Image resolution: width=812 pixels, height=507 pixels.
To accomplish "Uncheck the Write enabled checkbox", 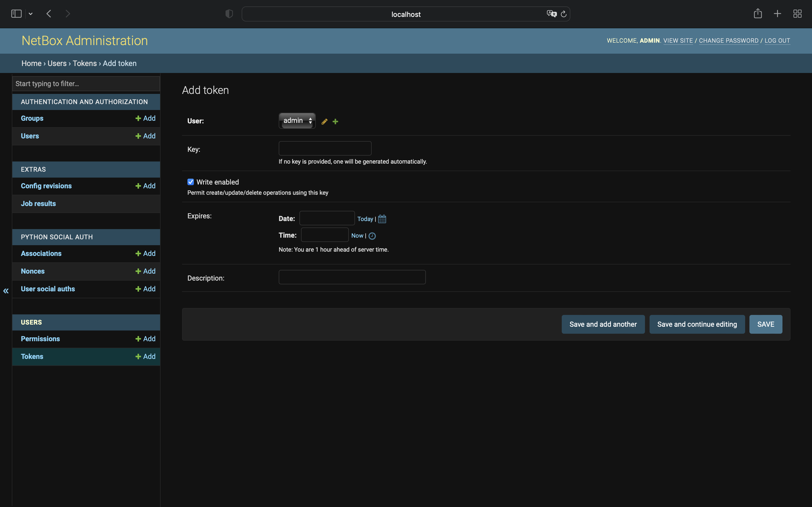I will [x=190, y=181].
